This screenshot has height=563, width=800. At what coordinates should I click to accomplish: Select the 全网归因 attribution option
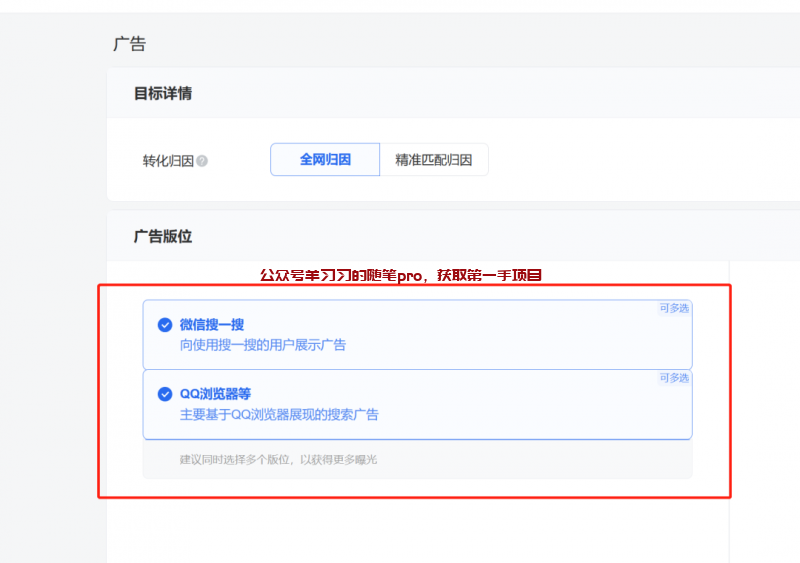pos(325,159)
